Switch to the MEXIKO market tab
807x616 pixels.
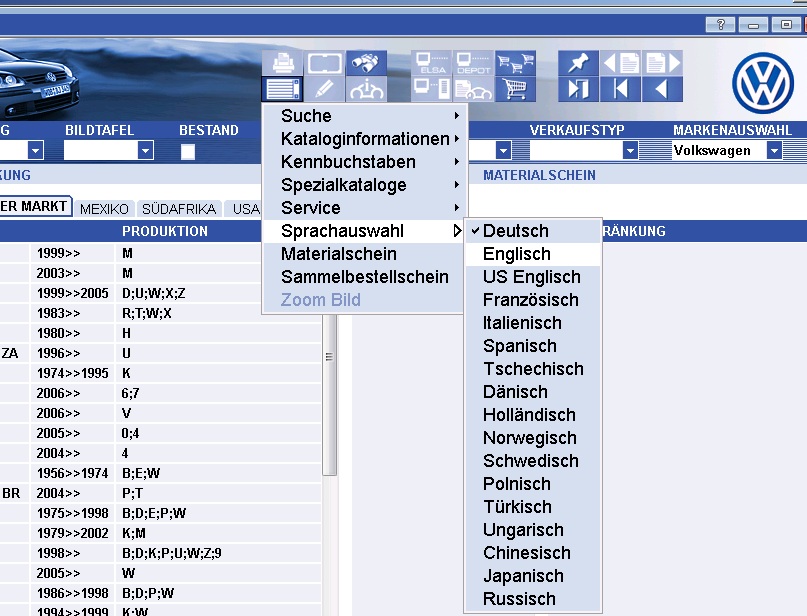click(104, 209)
